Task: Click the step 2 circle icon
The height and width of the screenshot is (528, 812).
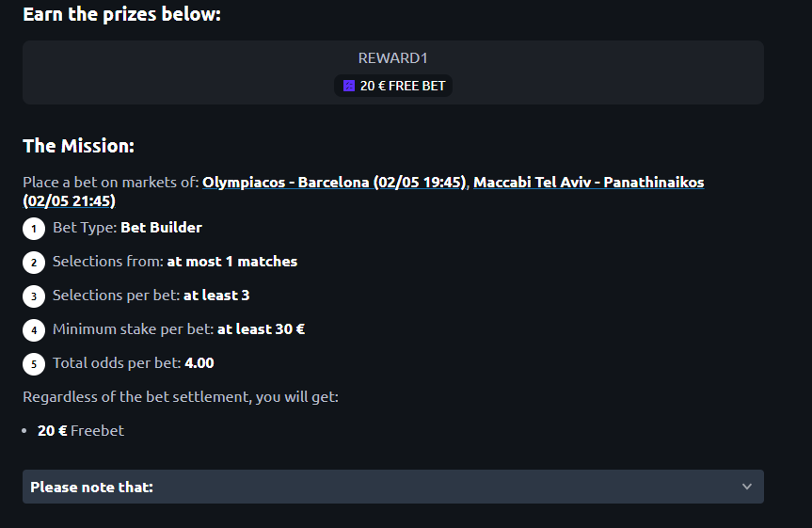Action: coord(34,263)
